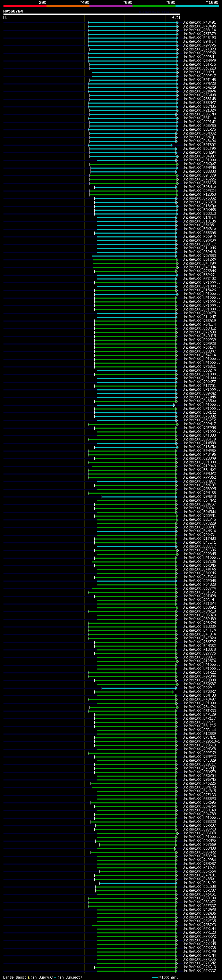This screenshot has width=222, height=980.
Task: Select hit label UniRef100_B3SCI7
Action: (199, 546)
